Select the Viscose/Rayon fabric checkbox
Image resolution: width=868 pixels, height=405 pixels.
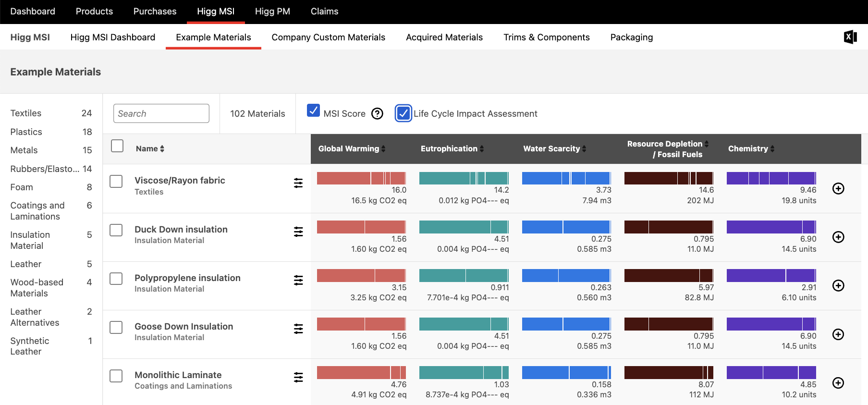pyautogui.click(x=116, y=181)
